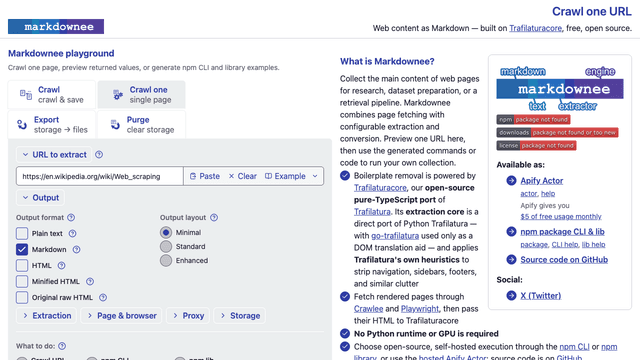Open the X (Twitter) link
Image resolution: width=640 pixels, height=360 pixels.
click(x=540, y=296)
